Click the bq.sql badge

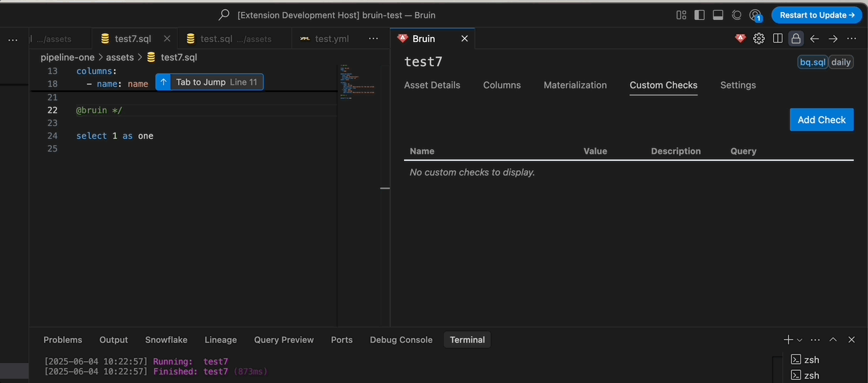click(812, 62)
